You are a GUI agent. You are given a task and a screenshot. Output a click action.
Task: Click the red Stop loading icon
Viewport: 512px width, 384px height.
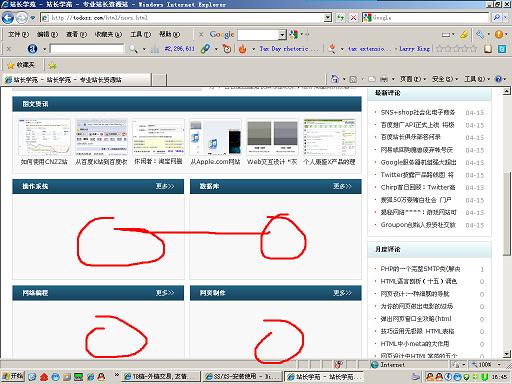(353, 17)
